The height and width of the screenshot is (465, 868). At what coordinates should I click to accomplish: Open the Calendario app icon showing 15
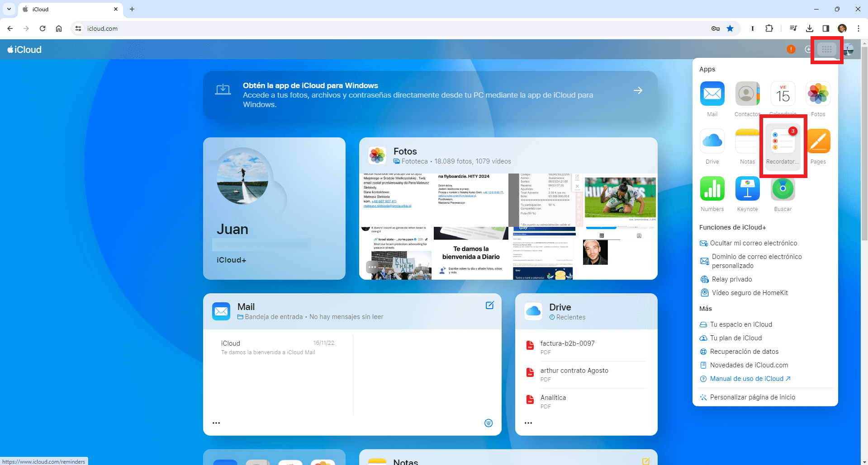[783, 94]
